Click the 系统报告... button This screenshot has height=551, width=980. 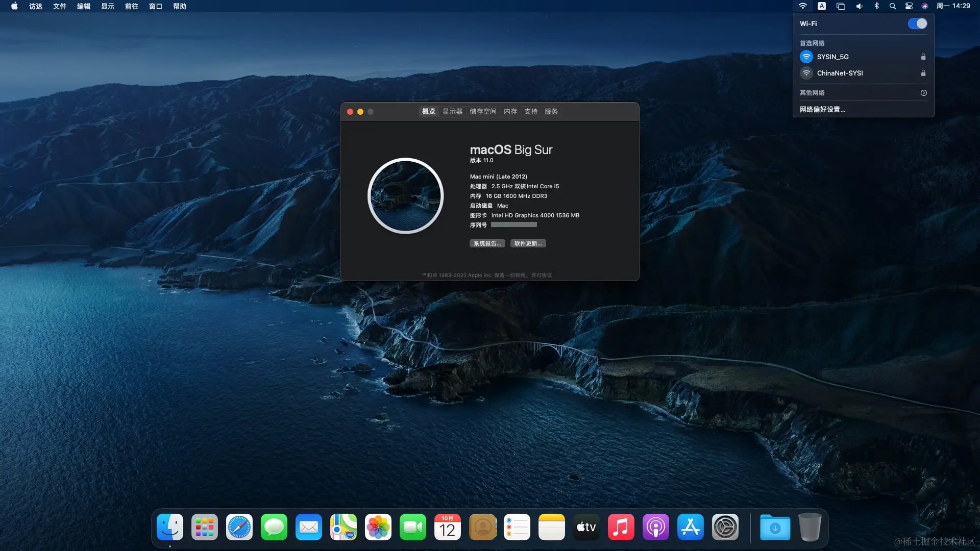(486, 243)
